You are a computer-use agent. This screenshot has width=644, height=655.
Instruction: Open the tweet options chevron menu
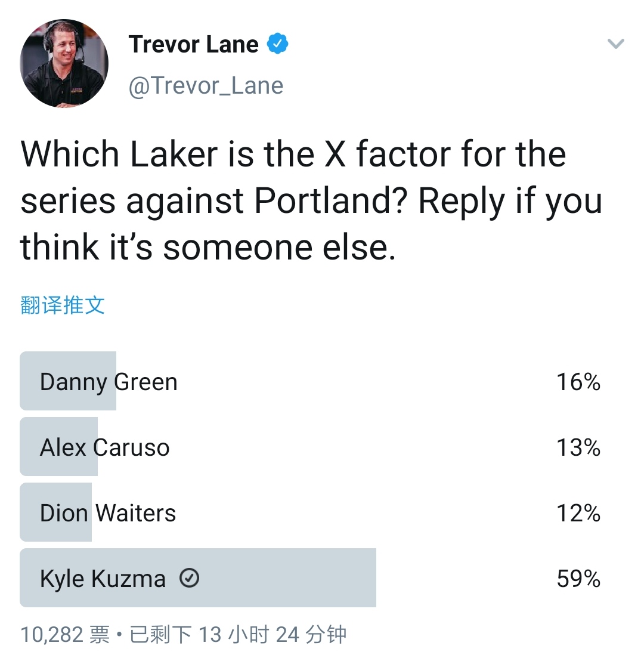point(615,44)
